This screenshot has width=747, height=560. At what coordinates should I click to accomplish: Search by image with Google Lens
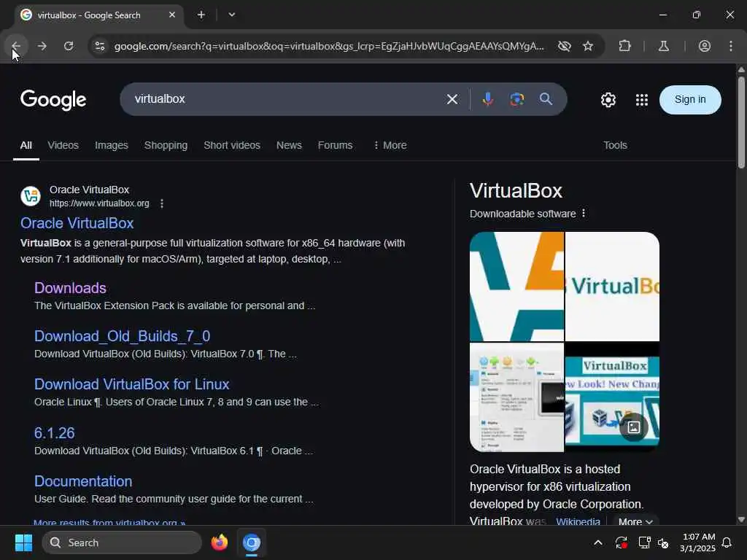point(517,99)
